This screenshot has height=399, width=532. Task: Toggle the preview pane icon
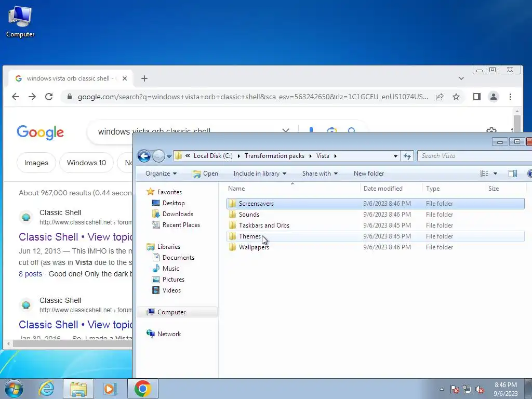(x=513, y=174)
